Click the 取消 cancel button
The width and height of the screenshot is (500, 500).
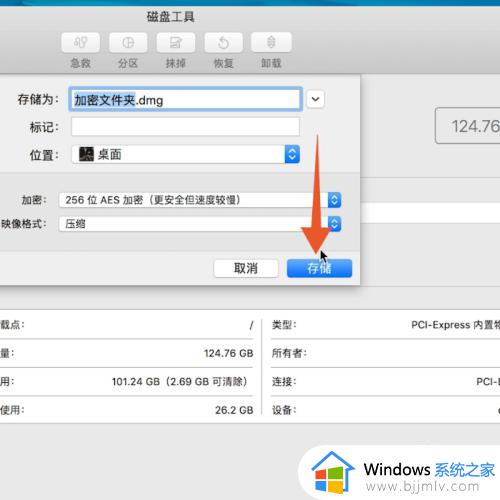pyautogui.click(x=246, y=268)
